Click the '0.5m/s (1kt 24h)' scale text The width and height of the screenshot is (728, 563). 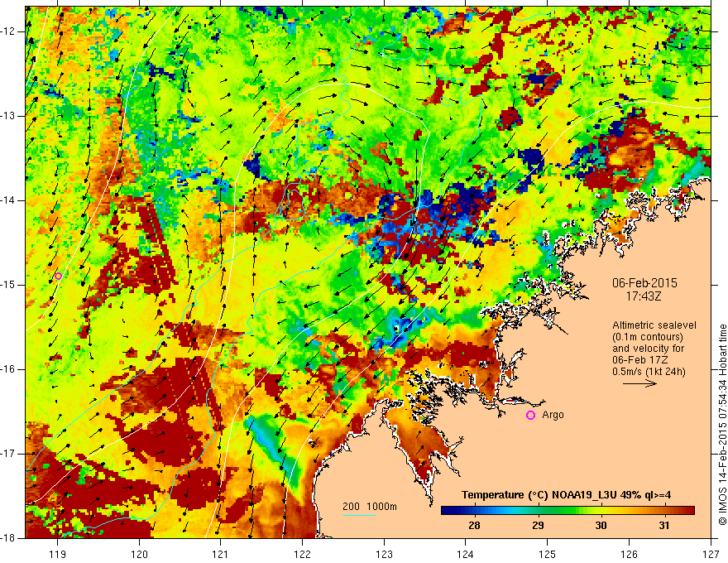649,372
